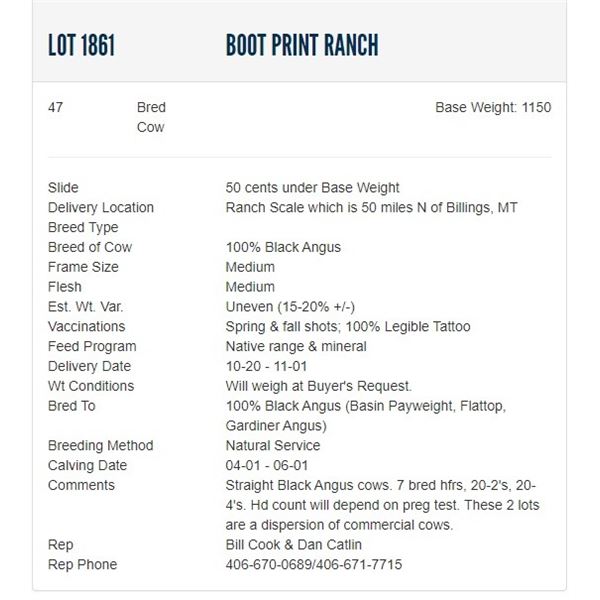Click the Delivery Location label

(101, 208)
